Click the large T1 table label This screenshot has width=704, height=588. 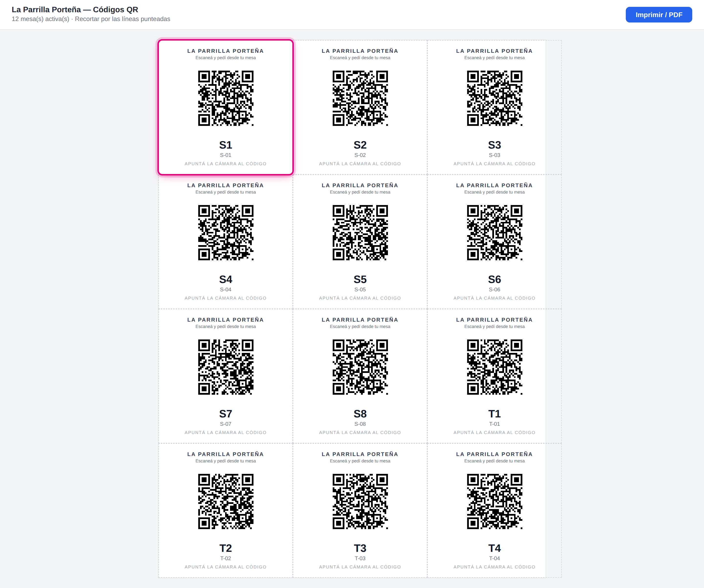point(495,414)
